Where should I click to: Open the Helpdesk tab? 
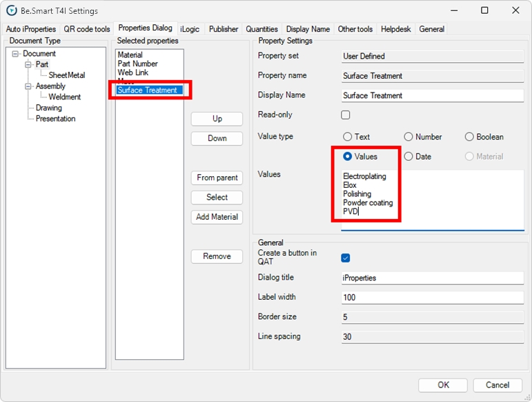[x=396, y=29]
